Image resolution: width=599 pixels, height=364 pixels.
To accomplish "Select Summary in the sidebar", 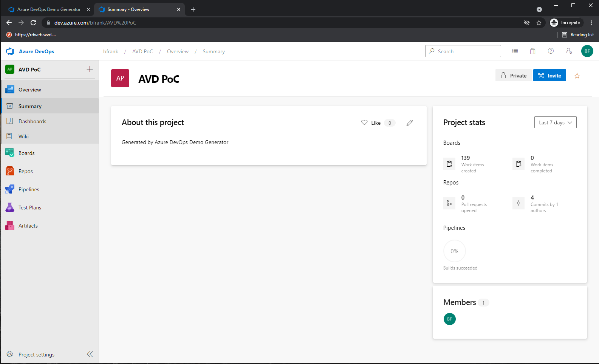I will (x=50, y=106).
